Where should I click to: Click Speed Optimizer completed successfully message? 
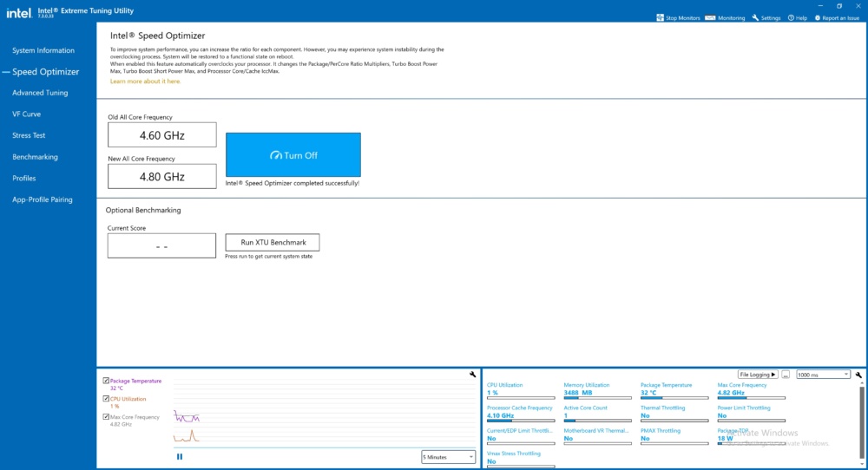pos(293,183)
